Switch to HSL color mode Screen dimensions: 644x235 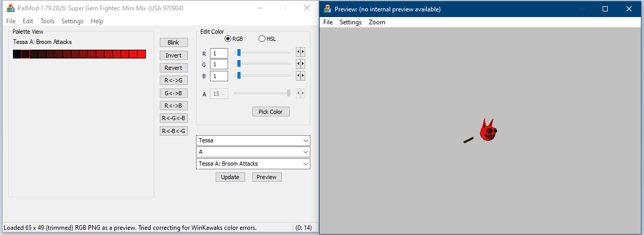click(x=262, y=39)
